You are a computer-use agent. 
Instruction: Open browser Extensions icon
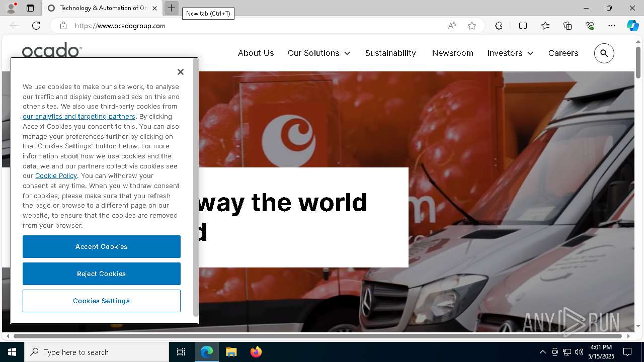point(499,26)
